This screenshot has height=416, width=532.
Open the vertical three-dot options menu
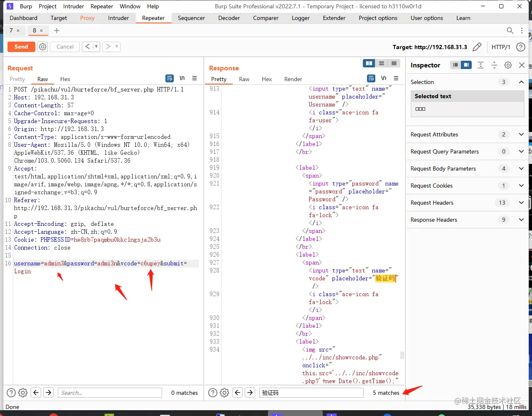coord(522,30)
